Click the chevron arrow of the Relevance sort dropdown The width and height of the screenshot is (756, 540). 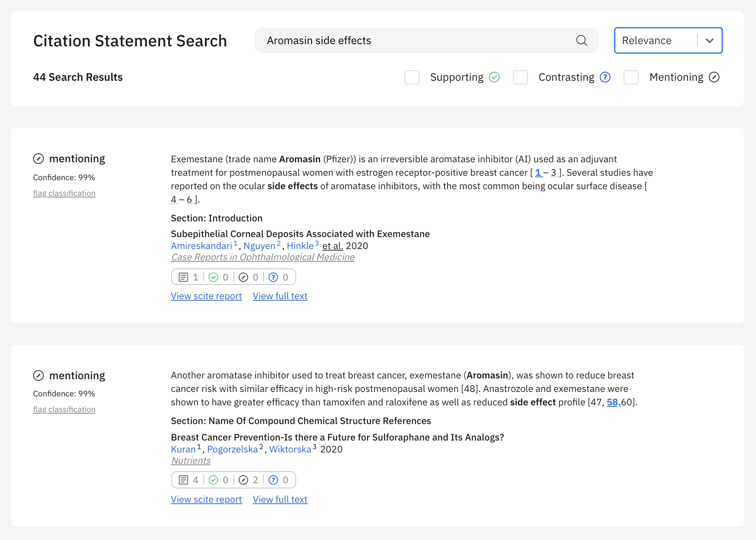(x=710, y=40)
